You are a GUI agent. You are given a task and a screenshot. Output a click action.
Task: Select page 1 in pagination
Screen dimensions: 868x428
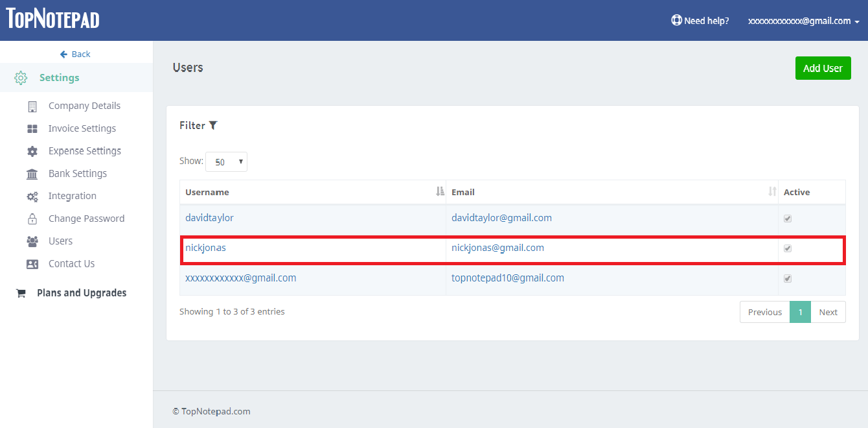coord(801,312)
